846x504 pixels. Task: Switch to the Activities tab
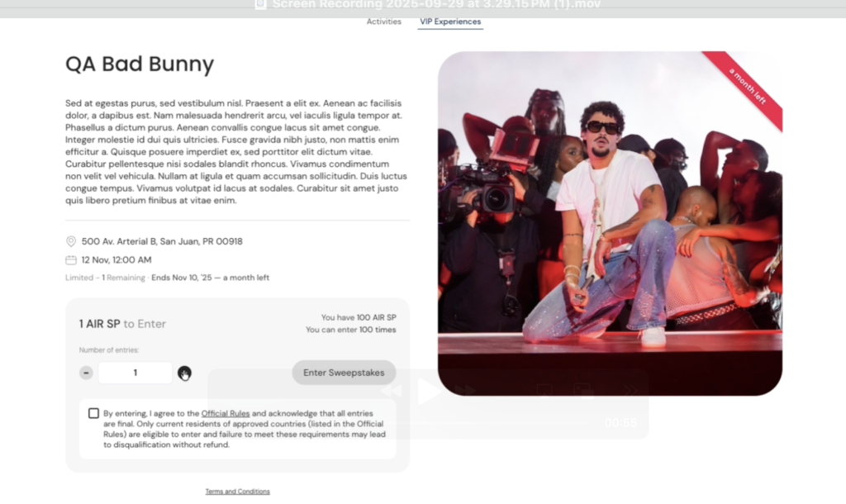pos(383,21)
